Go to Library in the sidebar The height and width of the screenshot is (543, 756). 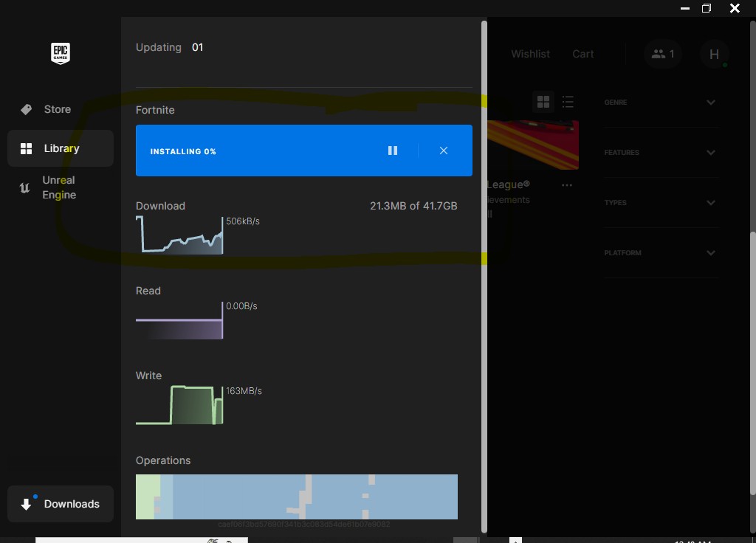pyautogui.click(x=61, y=148)
